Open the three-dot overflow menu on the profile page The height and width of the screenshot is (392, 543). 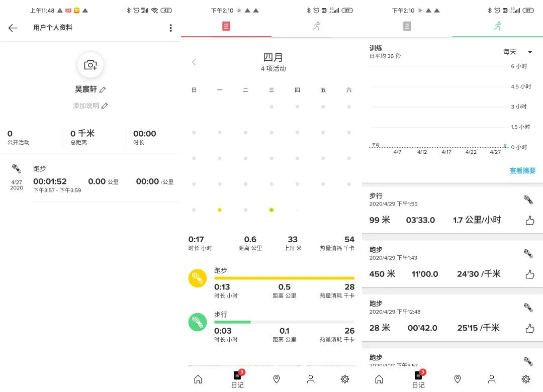(x=170, y=28)
